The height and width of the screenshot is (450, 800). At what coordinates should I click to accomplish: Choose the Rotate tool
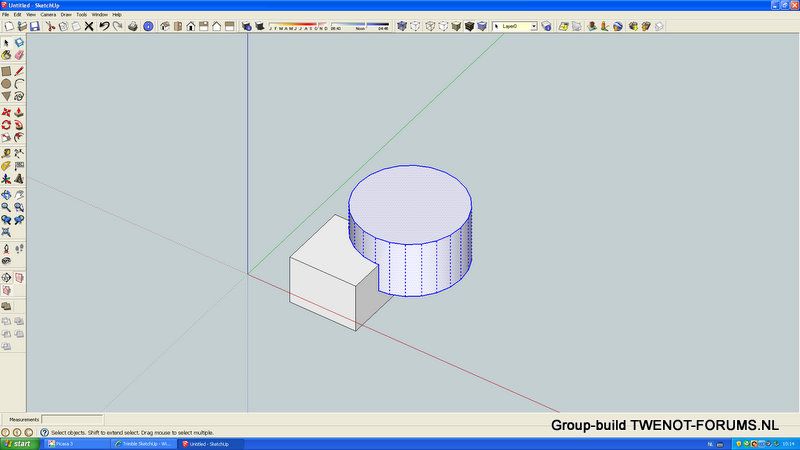coord(6,124)
